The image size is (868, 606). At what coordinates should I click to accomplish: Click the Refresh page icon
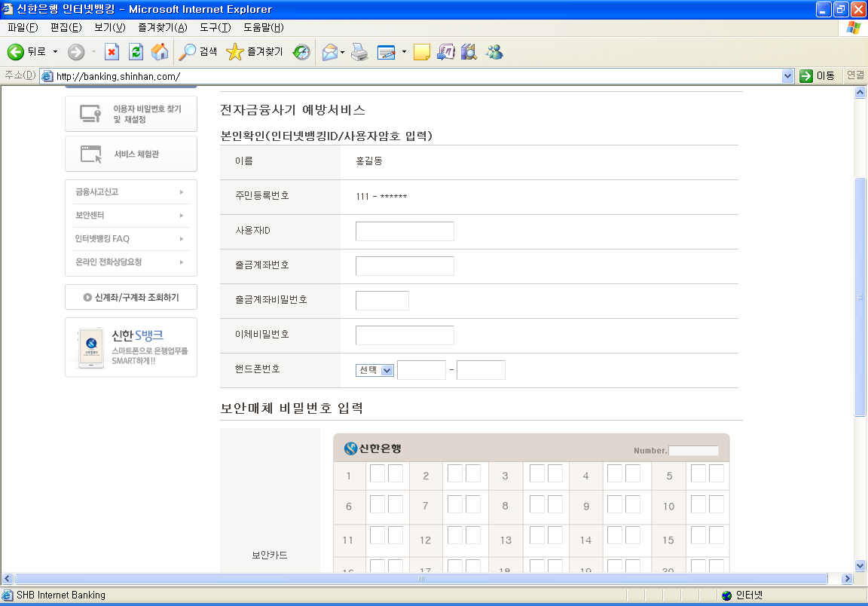pos(136,52)
